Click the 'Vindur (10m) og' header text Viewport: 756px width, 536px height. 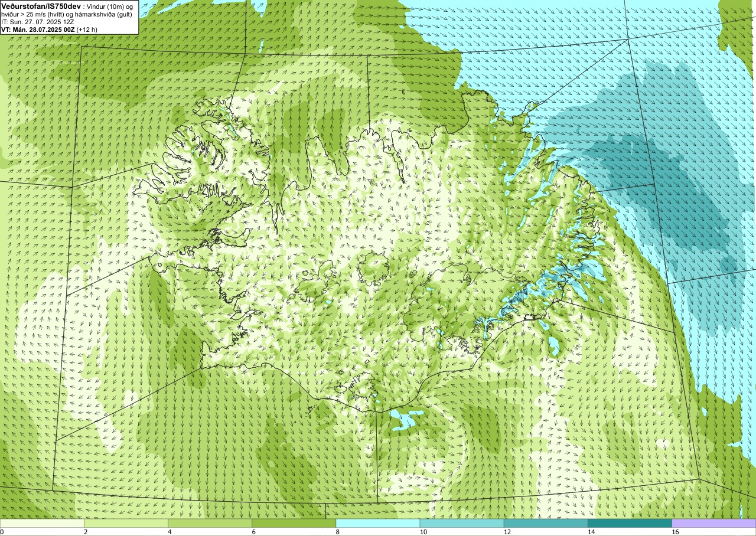[x=109, y=6]
